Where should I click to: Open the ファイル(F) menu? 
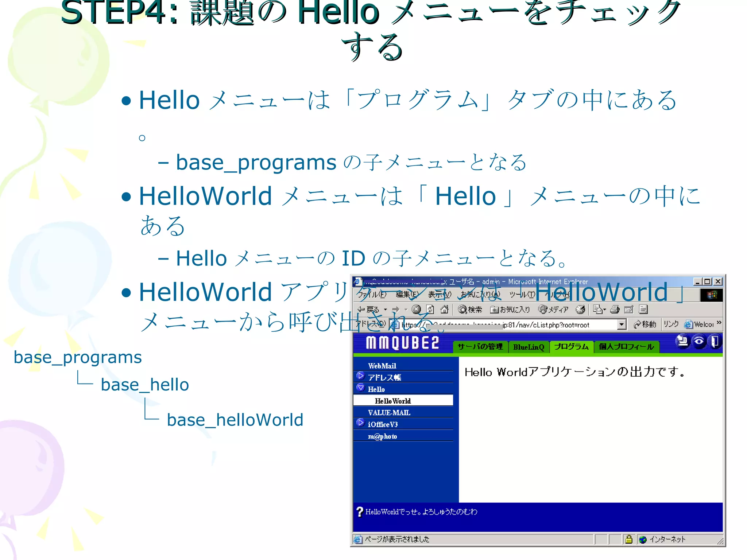372,294
